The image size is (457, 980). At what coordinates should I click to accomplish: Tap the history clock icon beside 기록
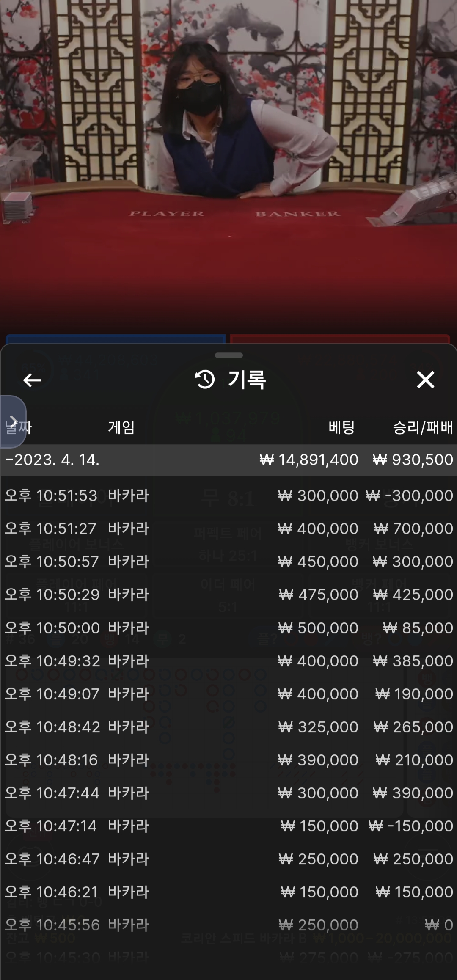click(205, 379)
